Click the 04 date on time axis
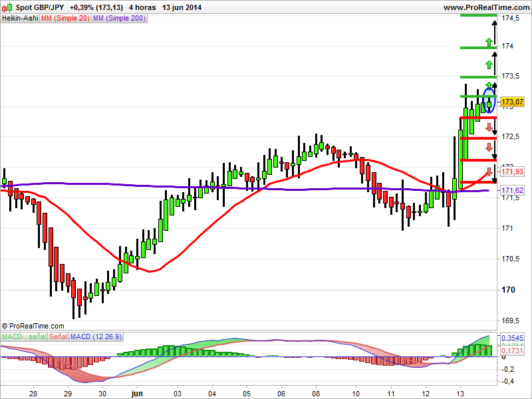This screenshot has height=399, width=532. (x=212, y=394)
